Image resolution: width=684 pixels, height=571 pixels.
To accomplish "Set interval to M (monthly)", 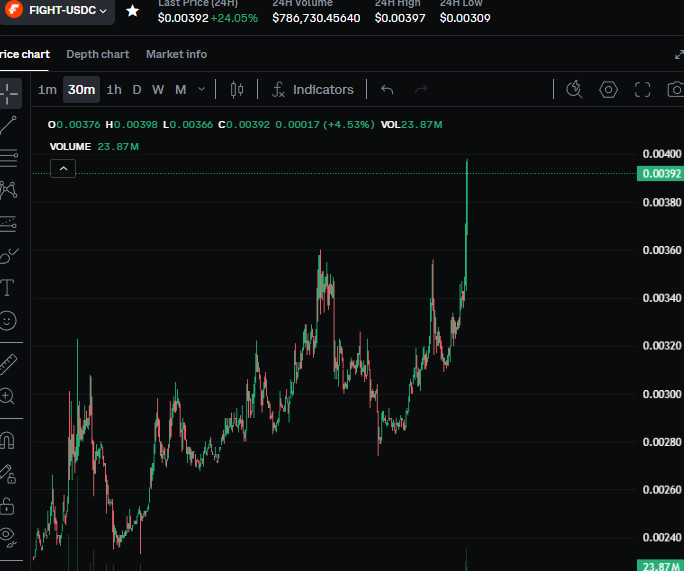I will coord(181,89).
